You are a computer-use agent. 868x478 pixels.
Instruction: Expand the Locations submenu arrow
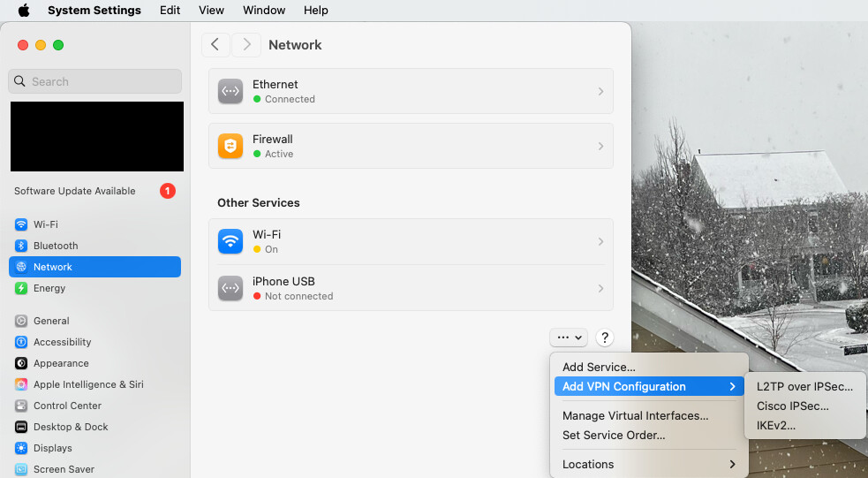(732, 464)
